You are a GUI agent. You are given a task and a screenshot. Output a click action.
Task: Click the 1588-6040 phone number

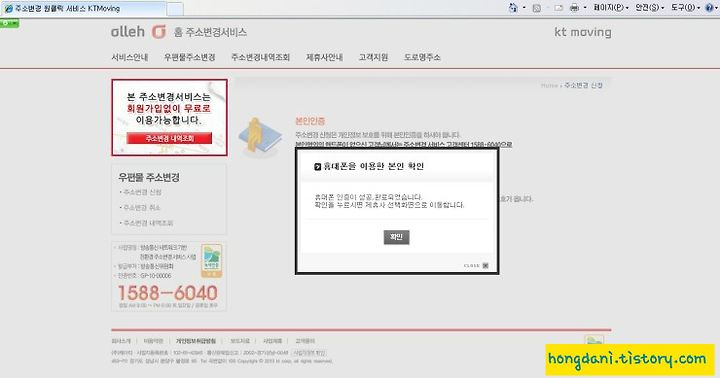point(168,293)
